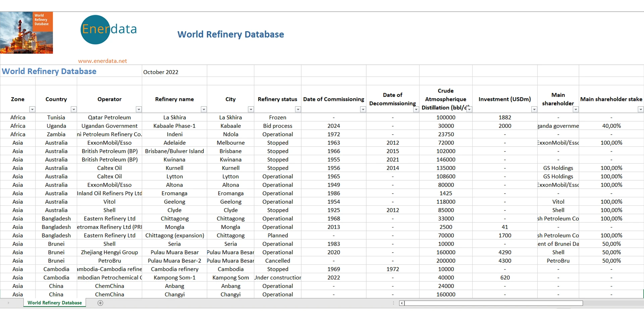Open the www.enerdata.net link
644x319 pixels.
[x=103, y=61]
